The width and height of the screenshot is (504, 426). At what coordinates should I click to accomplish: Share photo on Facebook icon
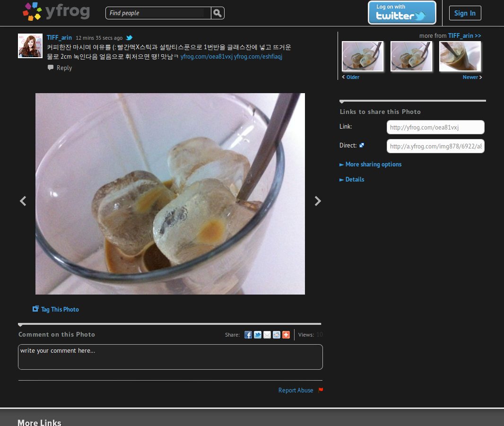[x=248, y=335]
